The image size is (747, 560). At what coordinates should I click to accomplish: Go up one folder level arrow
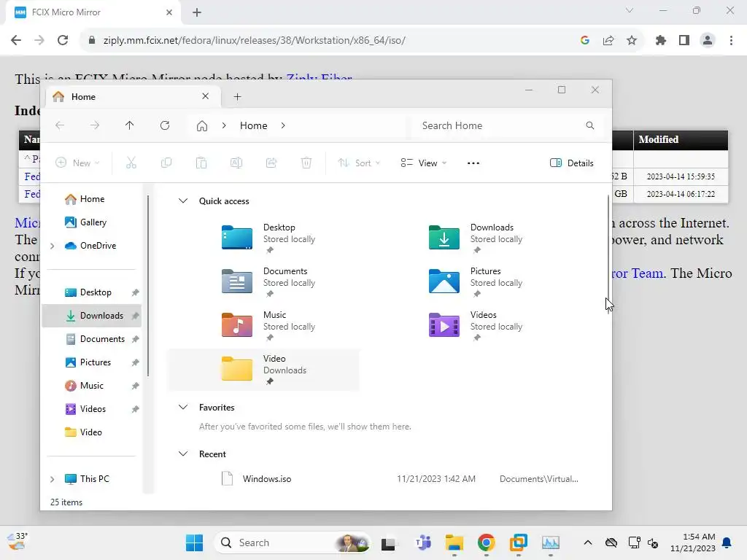(x=130, y=125)
